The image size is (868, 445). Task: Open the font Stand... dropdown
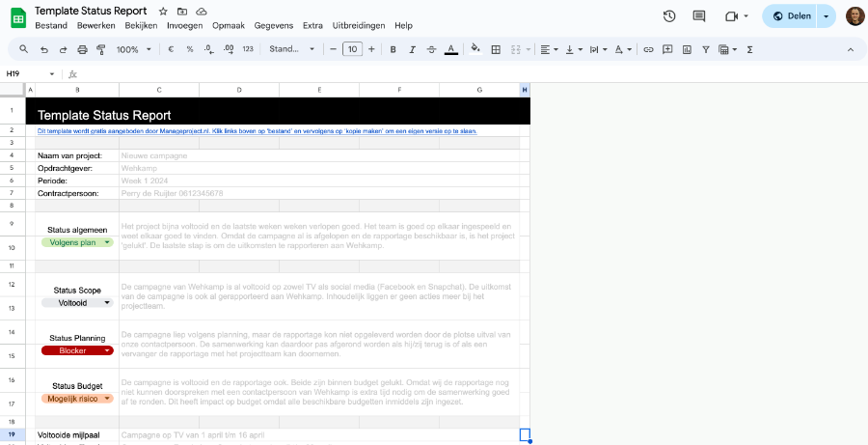[x=291, y=49]
